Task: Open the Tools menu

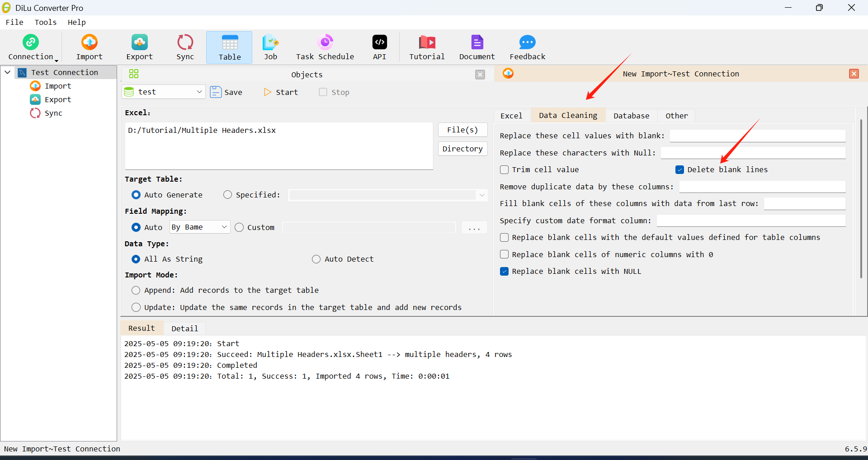Action: point(46,22)
